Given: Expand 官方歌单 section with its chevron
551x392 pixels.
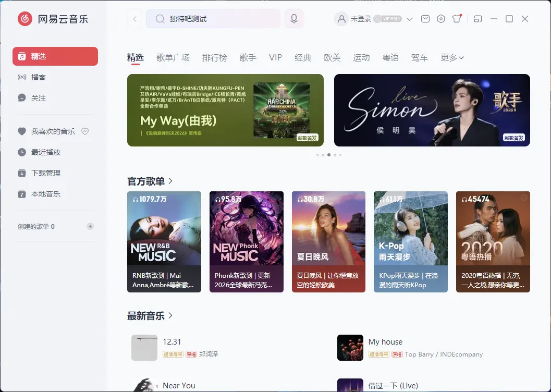Looking at the screenshot, I should [x=170, y=181].
